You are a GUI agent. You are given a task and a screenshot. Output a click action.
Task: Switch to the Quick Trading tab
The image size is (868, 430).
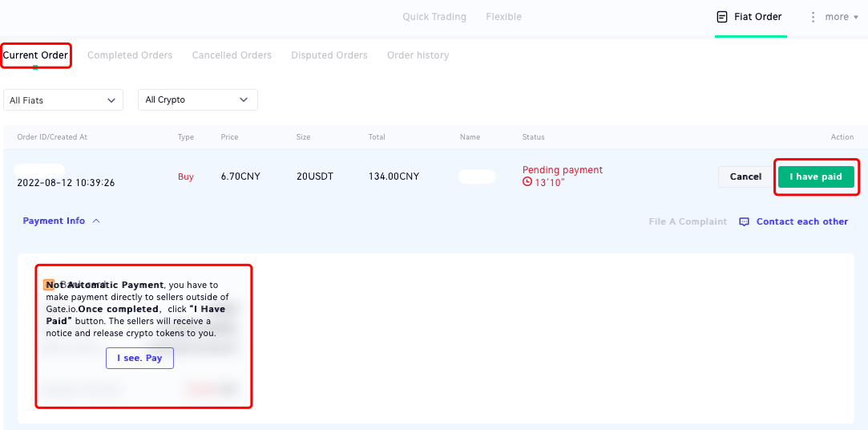(x=434, y=17)
